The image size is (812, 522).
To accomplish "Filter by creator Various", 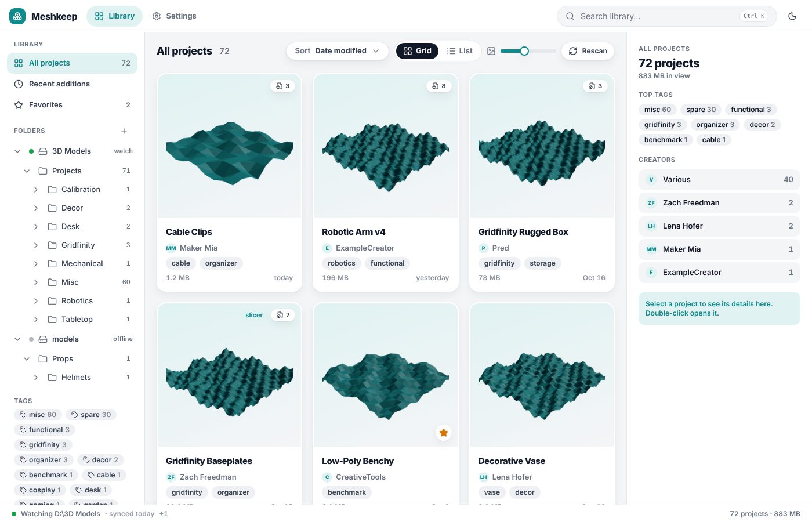I will (x=719, y=180).
